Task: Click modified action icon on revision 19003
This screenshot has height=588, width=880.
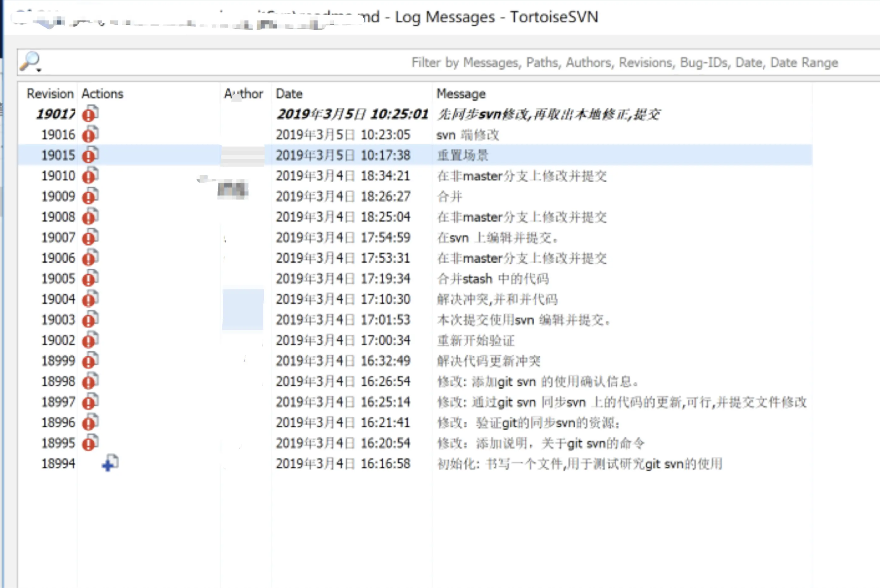Action: tap(90, 320)
